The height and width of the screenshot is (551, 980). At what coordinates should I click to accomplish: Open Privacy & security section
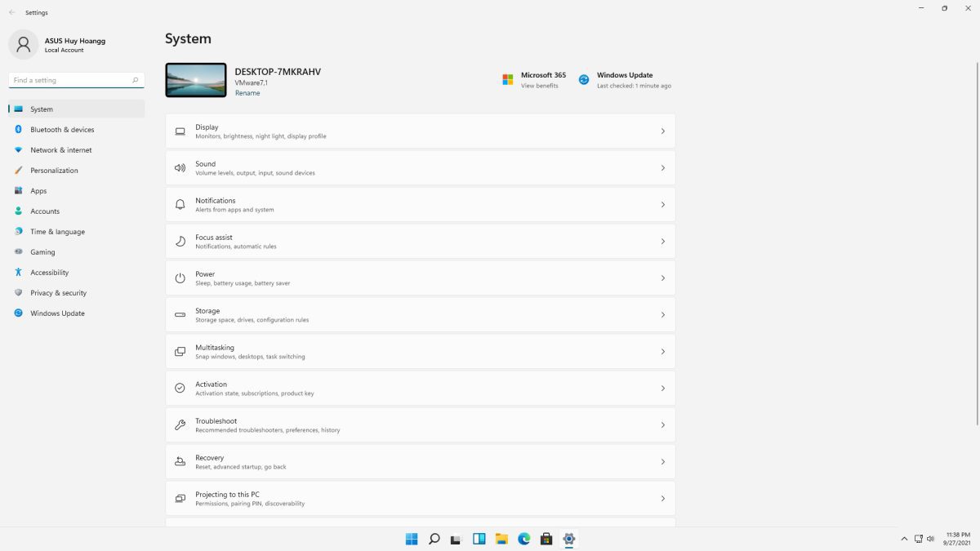77,293
